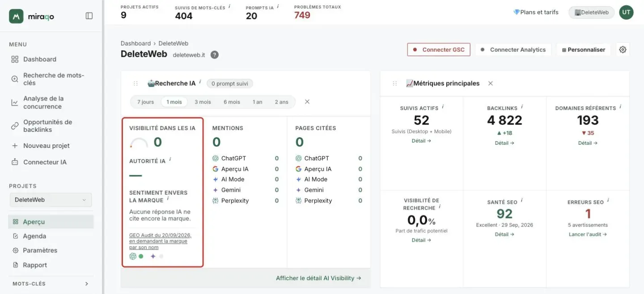Open the DeleteWeb project dropdown

click(x=51, y=200)
